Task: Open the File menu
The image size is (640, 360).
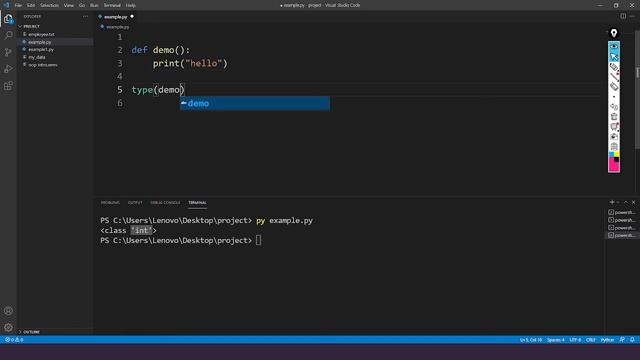Action: [18, 5]
